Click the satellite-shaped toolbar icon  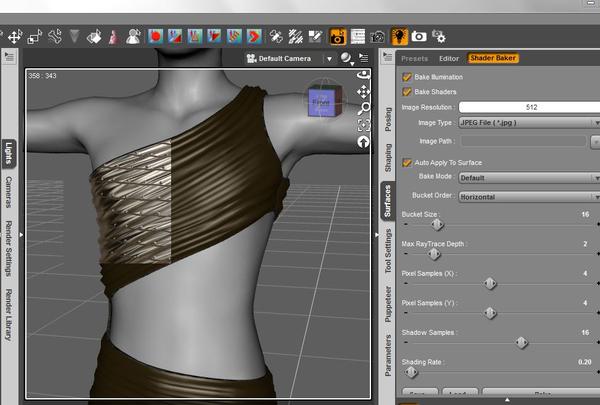[276, 37]
